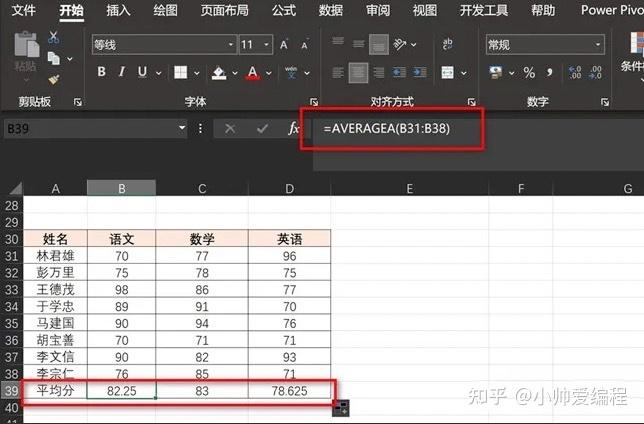Open the 文件 tab
Image resolution: width=644 pixels, height=424 pixels.
[24, 10]
